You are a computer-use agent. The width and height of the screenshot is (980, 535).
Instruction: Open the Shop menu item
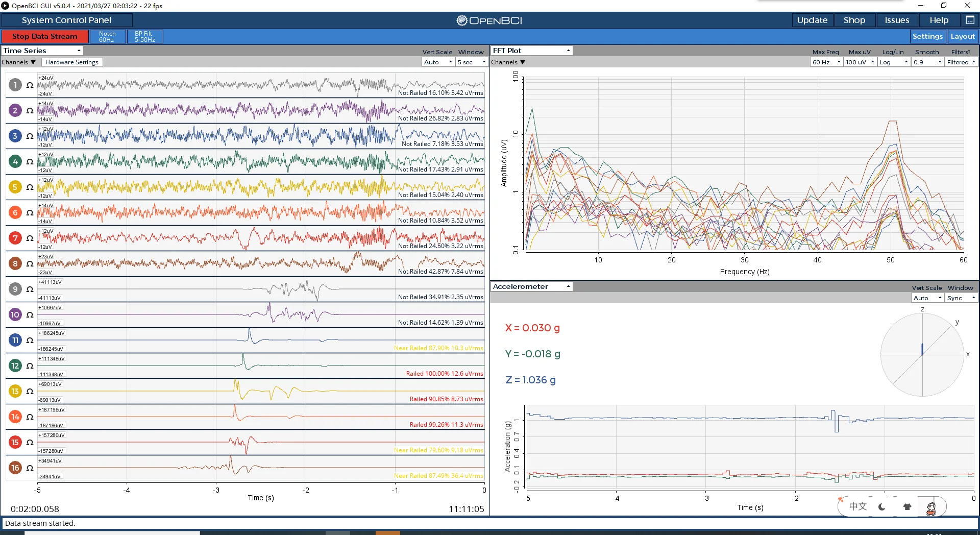(x=854, y=20)
